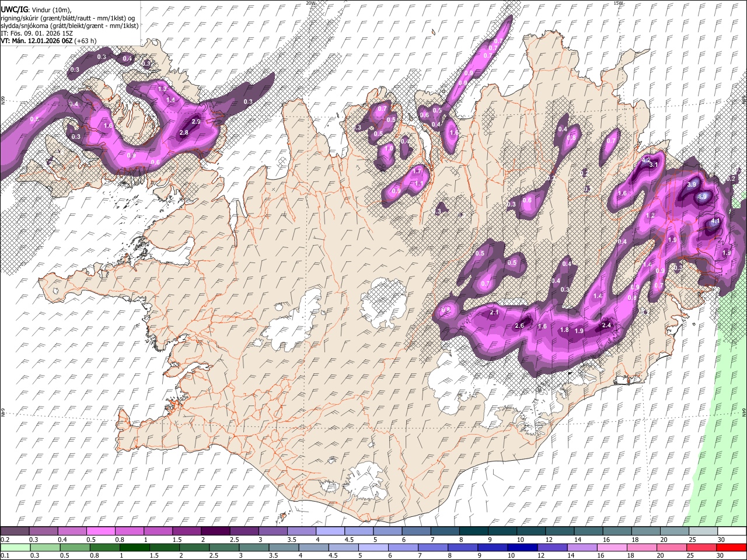Click the 2.8 snowfall value on the map

tap(183, 133)
